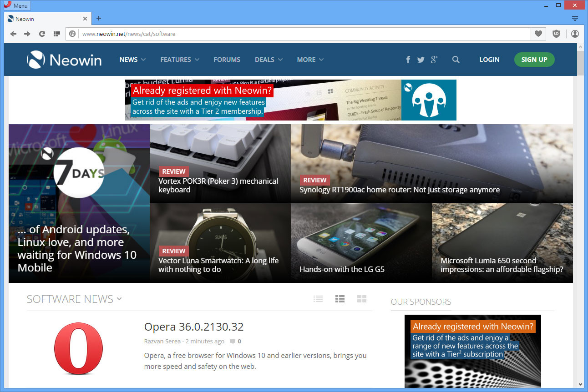Expand the DEALS dropdown menu
Viewport: 588px width, 392px height.
pyautogui.click(x=269, y=60)
